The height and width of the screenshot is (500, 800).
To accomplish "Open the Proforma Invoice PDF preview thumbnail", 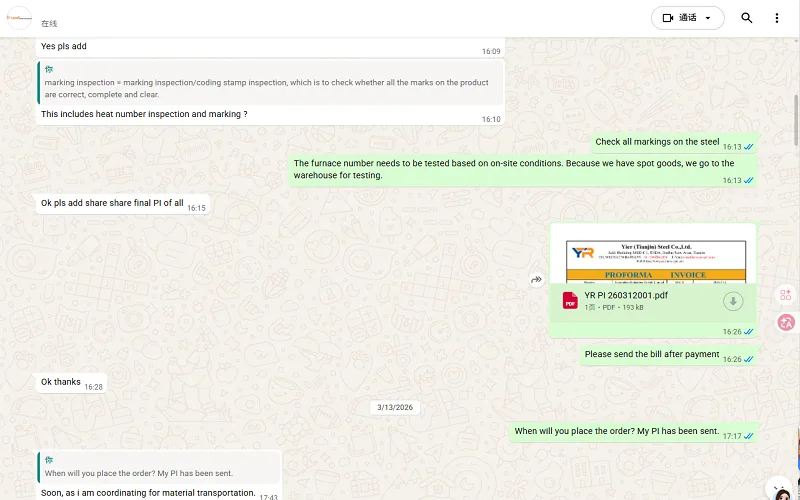I will pyautogui.click(x=653, y=254).
